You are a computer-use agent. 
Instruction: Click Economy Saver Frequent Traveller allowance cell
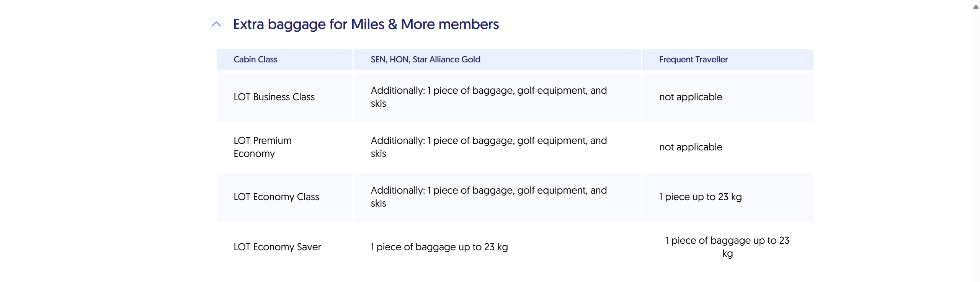pos(727,247)
